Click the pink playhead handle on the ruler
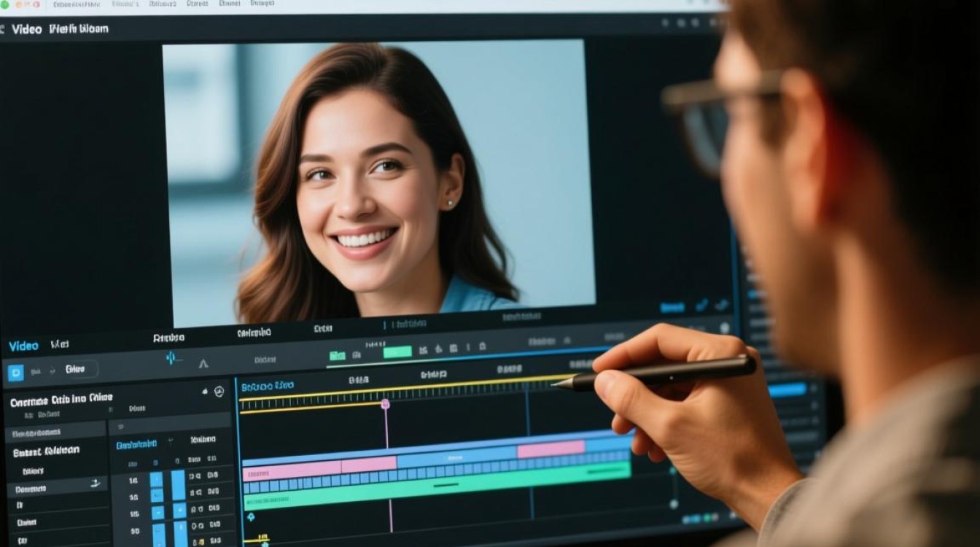The width and height of the screenshot is (980, 547). [x=385, y=404]
